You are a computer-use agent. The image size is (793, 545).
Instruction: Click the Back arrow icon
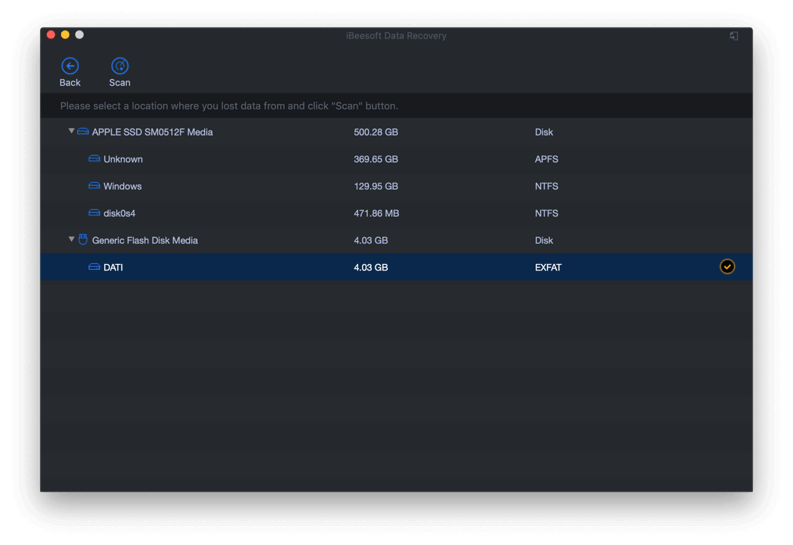point(70,66)
